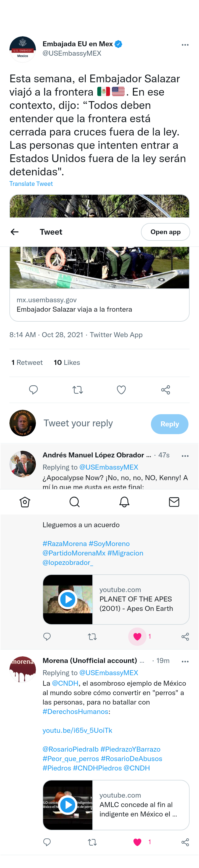The width and height of the screenshot is (199, 868).
Task: Open the Home tab in bottom navigation
Action: pos(25,502)
